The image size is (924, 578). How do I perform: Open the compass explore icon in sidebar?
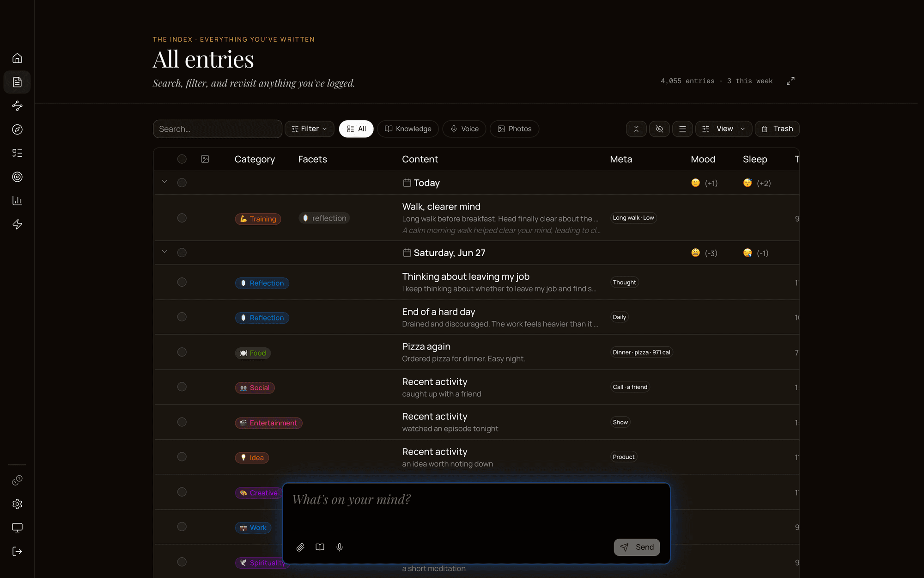(17, 129)
